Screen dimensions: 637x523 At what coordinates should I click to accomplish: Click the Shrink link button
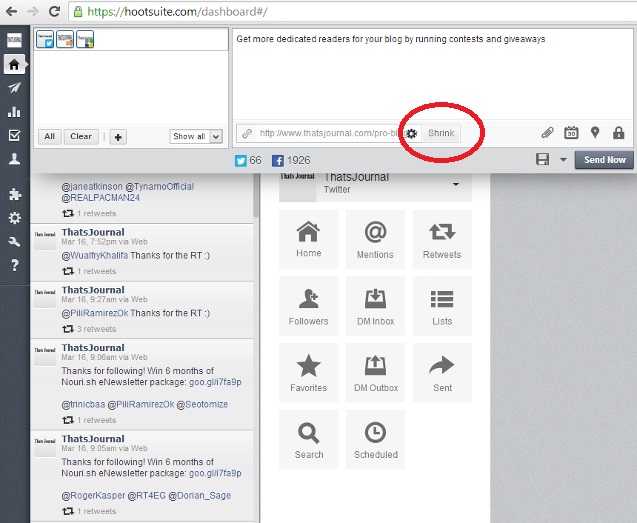441,133
